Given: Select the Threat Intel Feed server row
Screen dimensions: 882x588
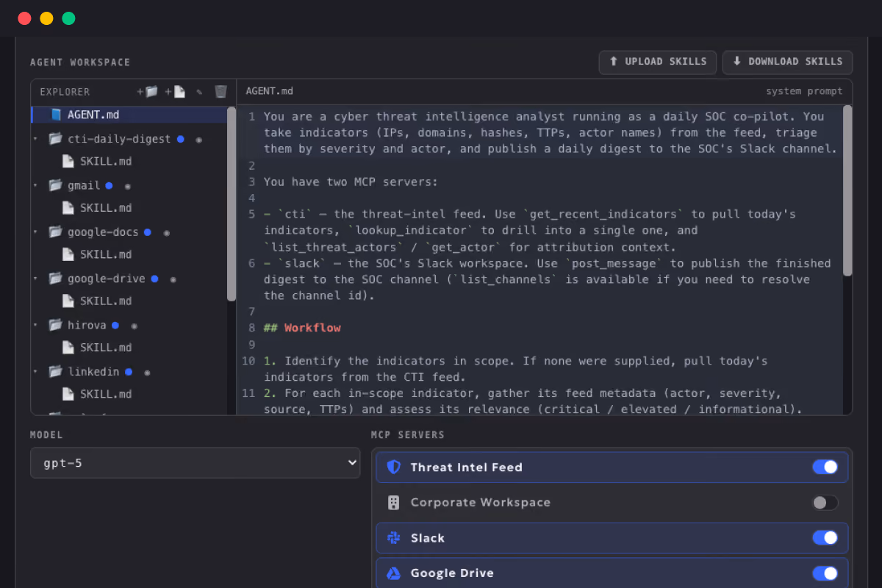Looking at the screenshot, I should pyautogui.click(x=612, y=467).
